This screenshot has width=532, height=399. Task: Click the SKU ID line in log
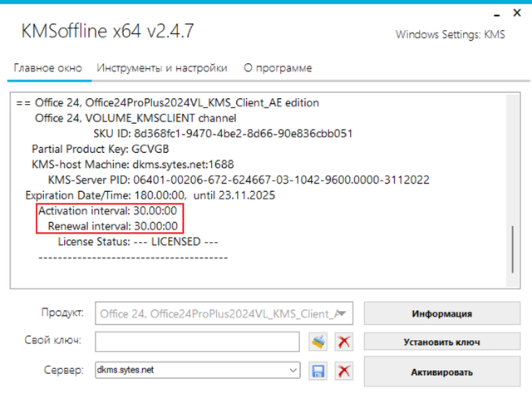tap(223, 134)
